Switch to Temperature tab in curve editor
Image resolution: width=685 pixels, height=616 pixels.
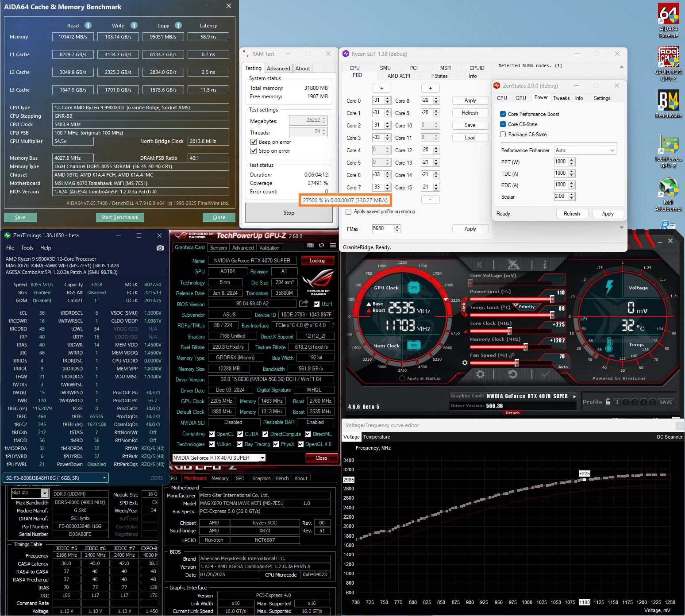click(377, 437)
